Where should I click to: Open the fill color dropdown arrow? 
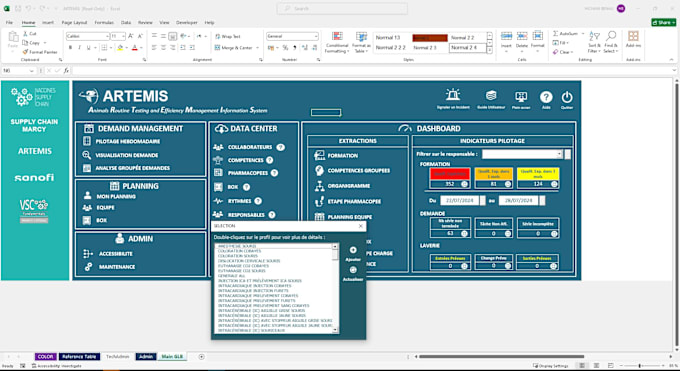point(127,48)
